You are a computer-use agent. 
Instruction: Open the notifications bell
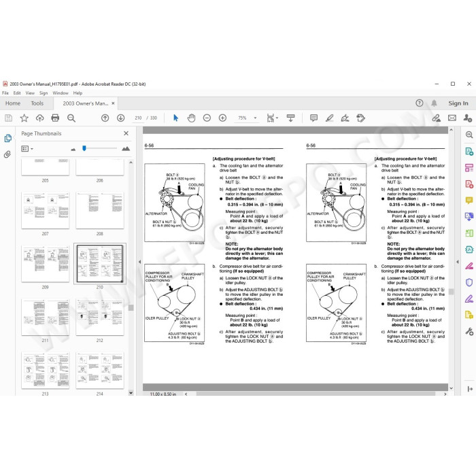click(434, 103)
